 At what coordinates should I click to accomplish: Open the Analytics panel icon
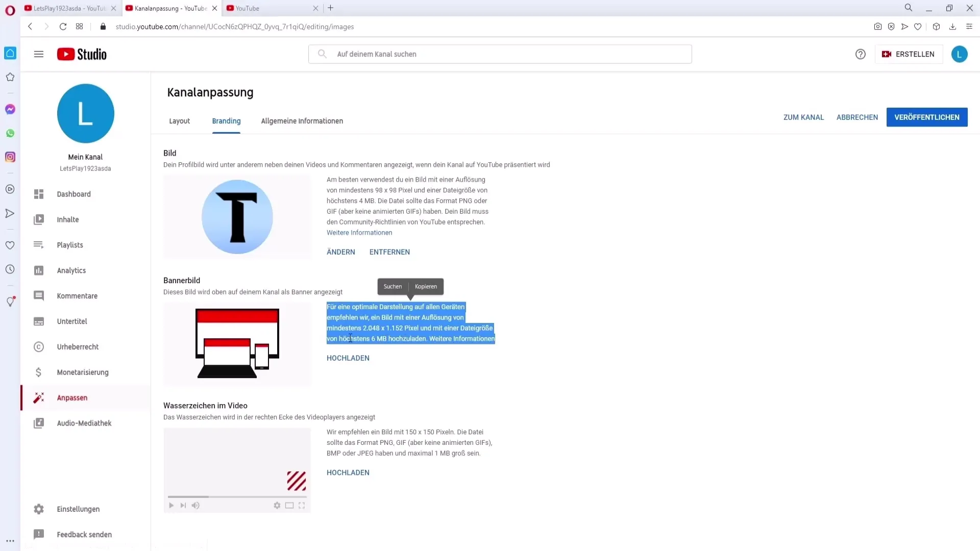point(38,270)
